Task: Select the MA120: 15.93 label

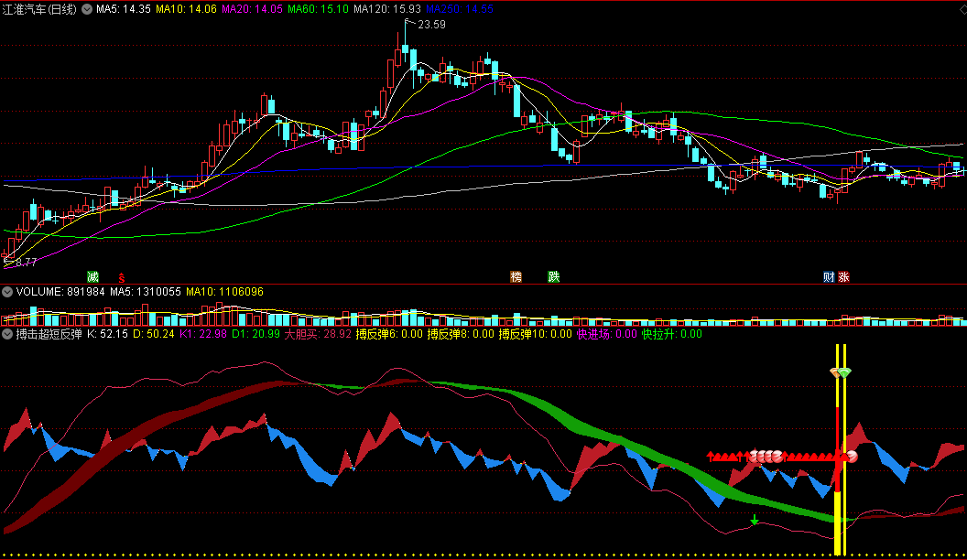Action: click(387, 9)
